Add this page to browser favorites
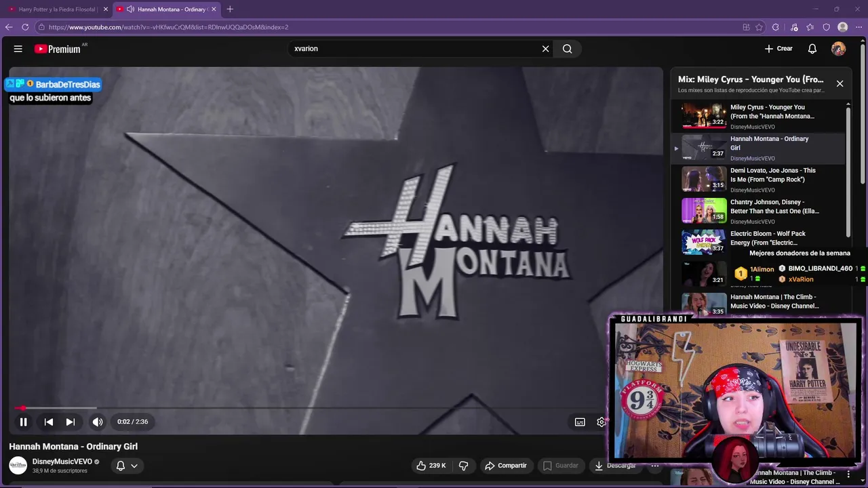This screenshot has height=488, width=868. [x=759, y=27]
